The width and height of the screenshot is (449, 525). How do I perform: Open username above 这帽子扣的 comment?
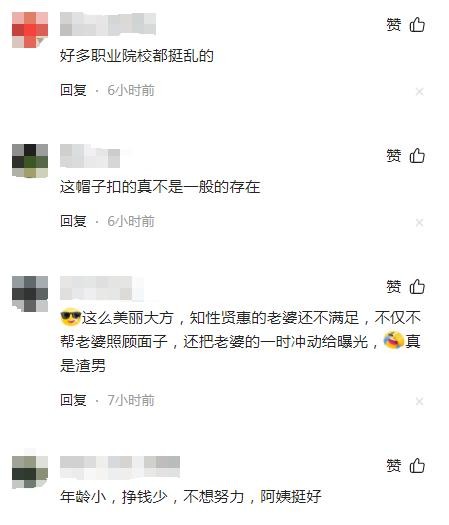pyautogui.click(x=90, y=156)
